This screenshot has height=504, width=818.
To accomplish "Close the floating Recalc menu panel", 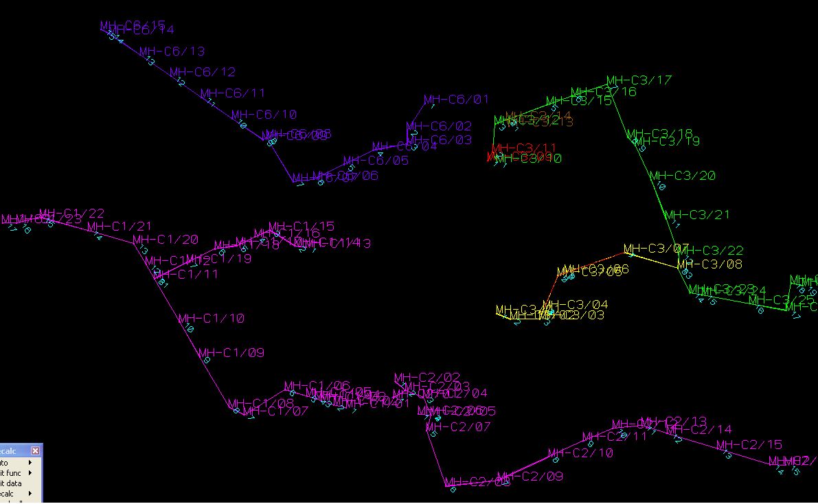I will click(x=35, y=450).
